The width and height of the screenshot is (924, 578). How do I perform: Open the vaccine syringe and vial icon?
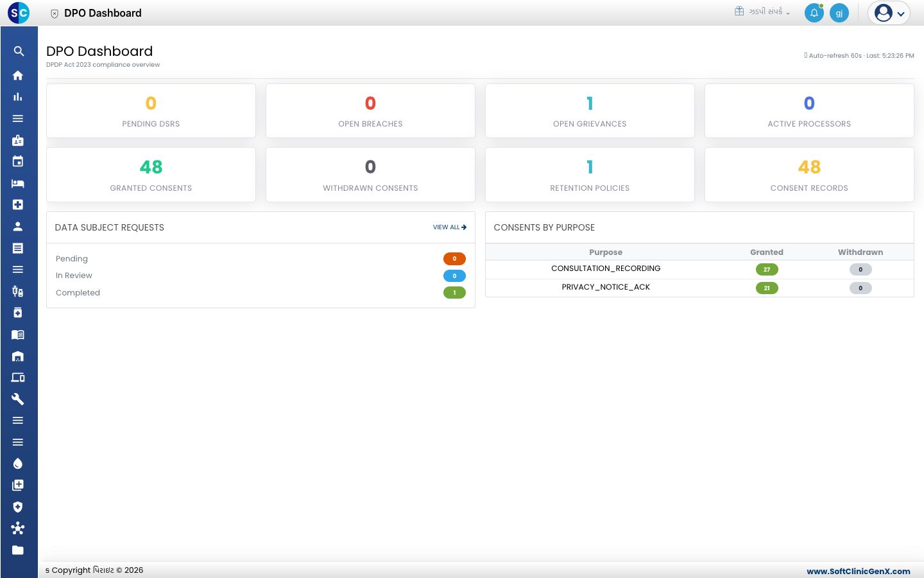click(18, 291)
